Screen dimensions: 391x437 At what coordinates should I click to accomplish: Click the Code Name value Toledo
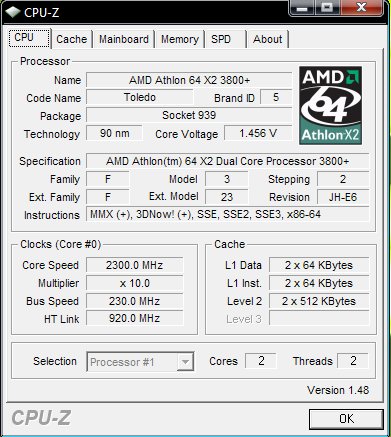click(140, 97)
